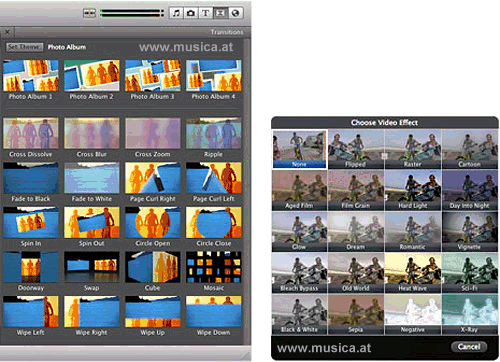Open the maps and backgrounds globe icon

click(x=236, y=13)
